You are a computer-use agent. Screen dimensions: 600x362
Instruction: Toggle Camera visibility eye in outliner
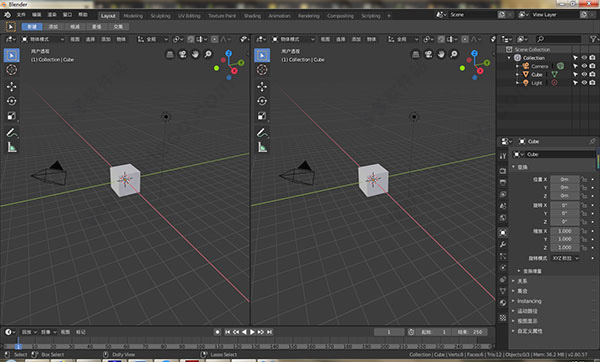584,66
